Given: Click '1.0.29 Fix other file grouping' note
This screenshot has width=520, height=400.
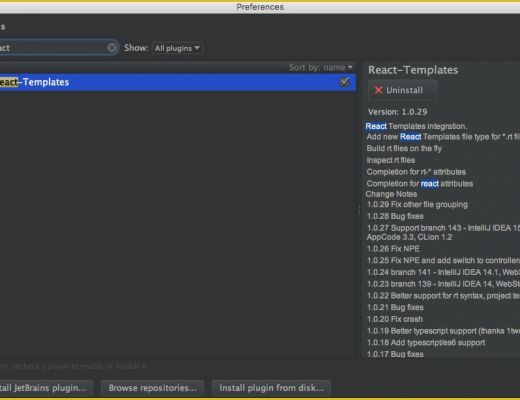Looking at the screenshot, I should click(417, 205).
